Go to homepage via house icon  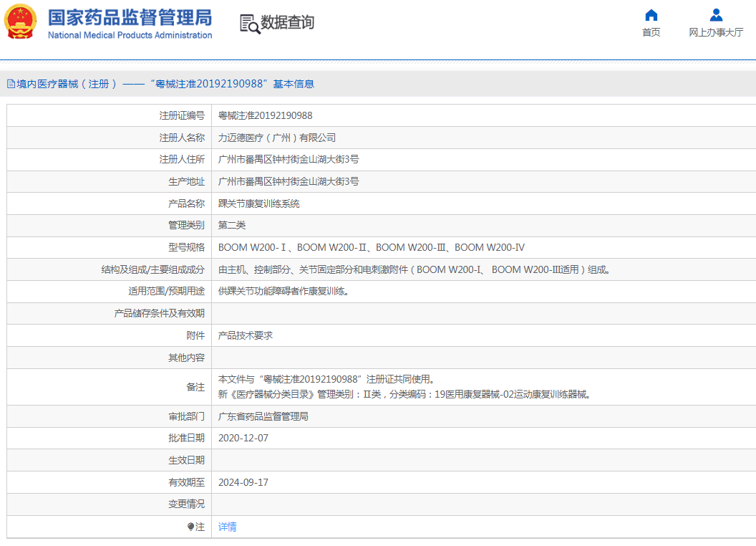(651, 16)
